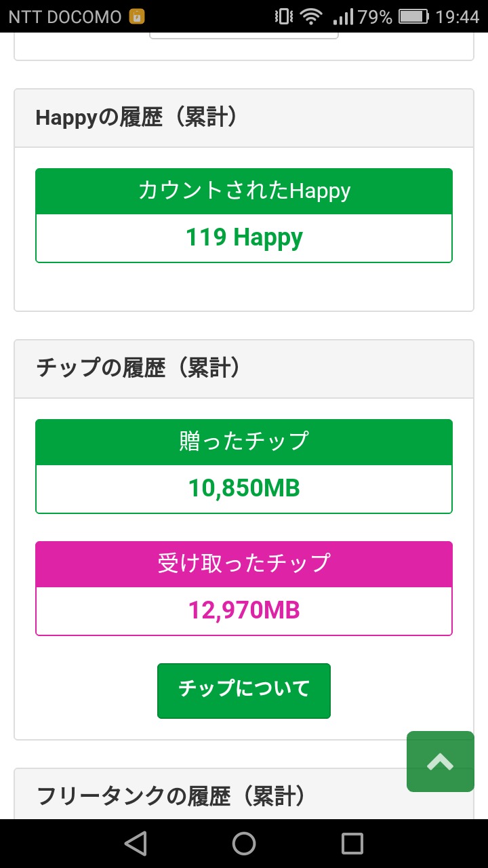The image size is (488, 868).
Task: Tap the 受け取ったチップ pink header
Action: click(x=244, y=564)
